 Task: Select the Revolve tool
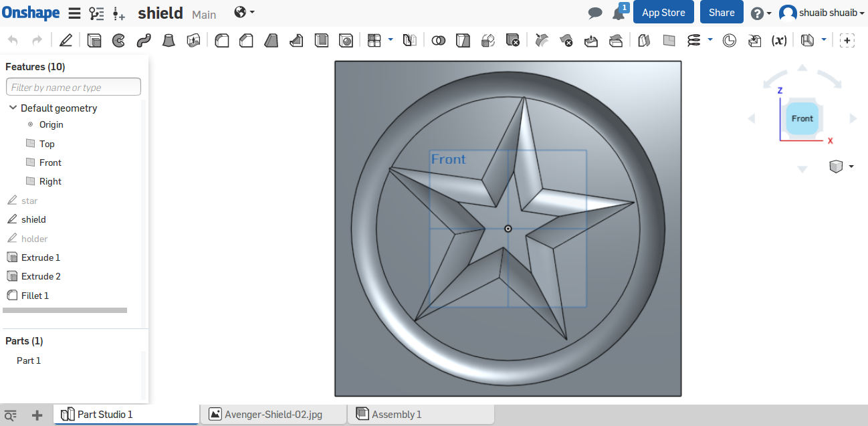(118, 41)
